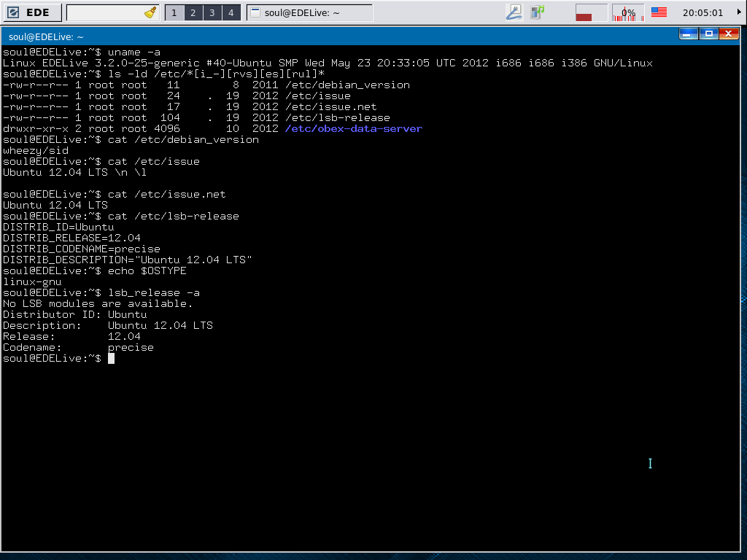Click the clock showing 20:05:01
The image size is (747, 560).
[703, 13]
